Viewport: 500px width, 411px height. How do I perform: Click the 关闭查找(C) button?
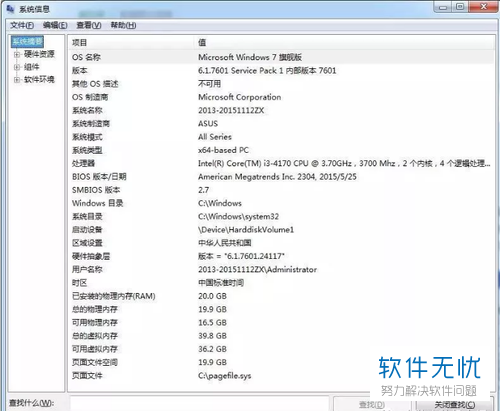(x=455, y=405)
